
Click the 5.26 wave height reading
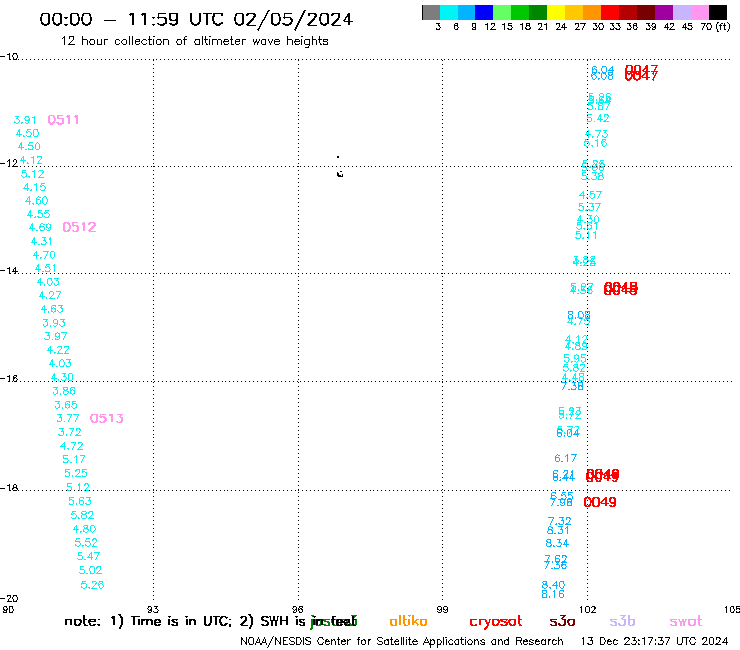[92, 584]
